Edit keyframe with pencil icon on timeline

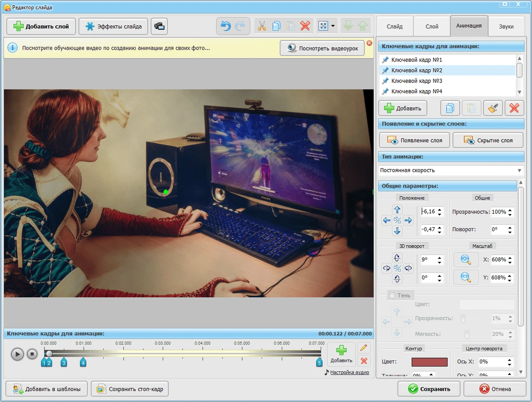(x=364, y=348)
